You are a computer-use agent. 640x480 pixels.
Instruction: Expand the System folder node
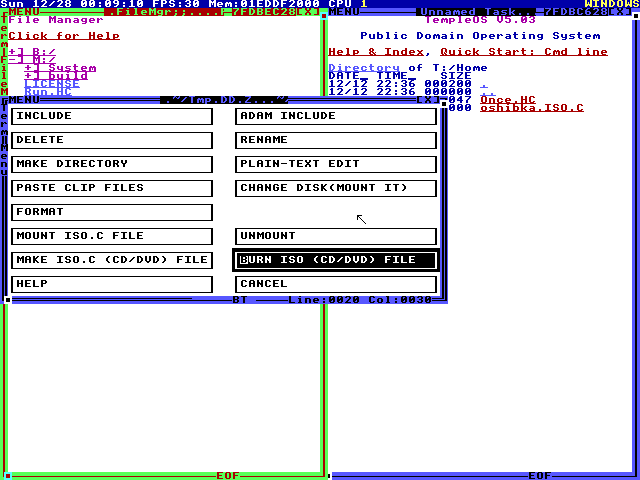(x=60, y=68)
